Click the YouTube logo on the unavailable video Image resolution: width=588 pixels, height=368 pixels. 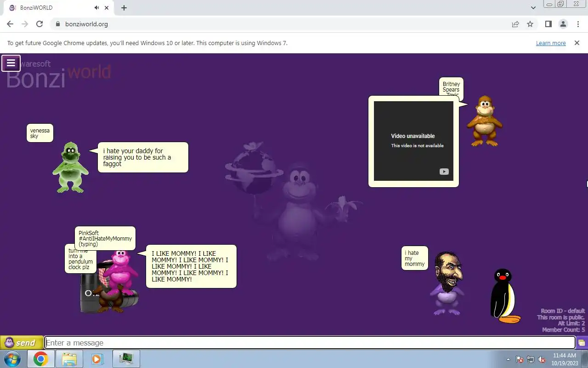click(x=444, y=172)
